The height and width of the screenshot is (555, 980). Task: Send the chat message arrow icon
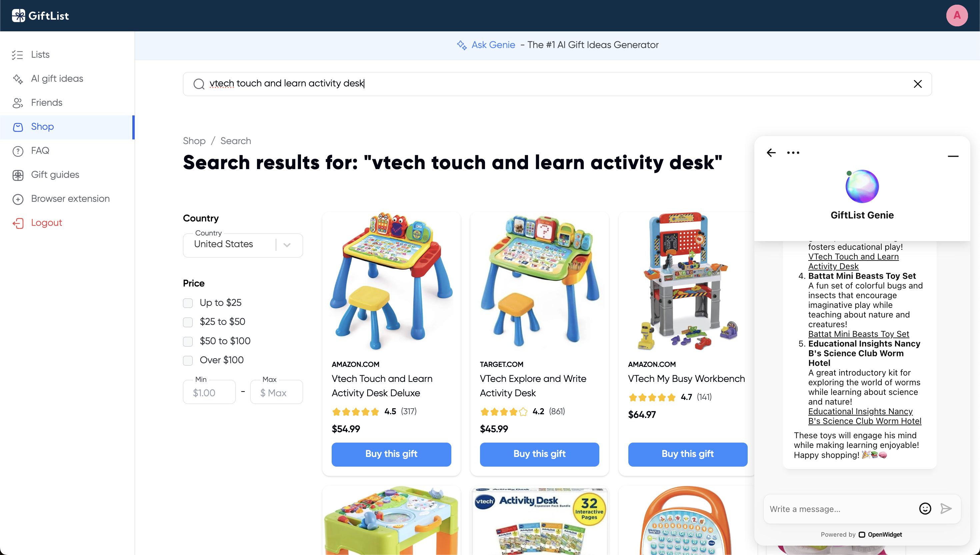946,509
